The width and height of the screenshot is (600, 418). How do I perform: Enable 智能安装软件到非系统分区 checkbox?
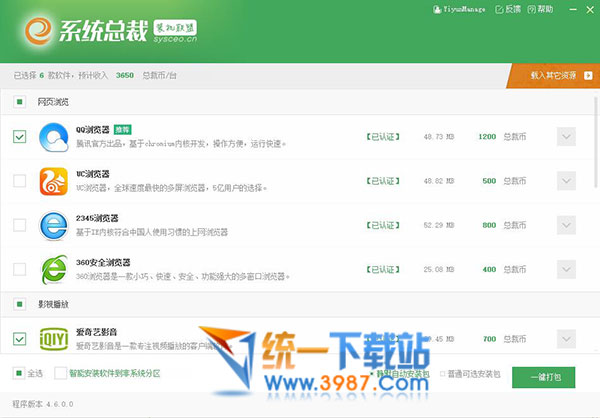click(60, 373)
